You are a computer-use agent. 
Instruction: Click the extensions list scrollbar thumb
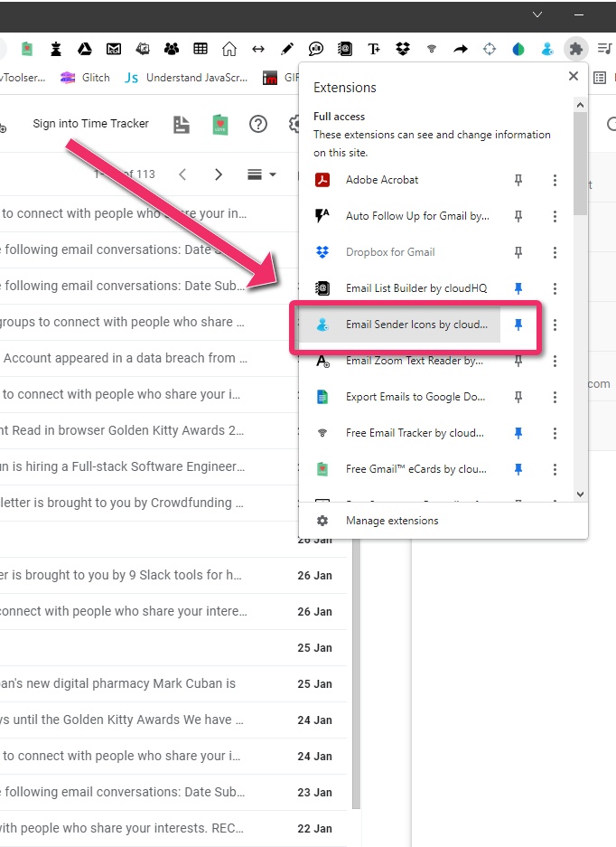coord(581,164)
